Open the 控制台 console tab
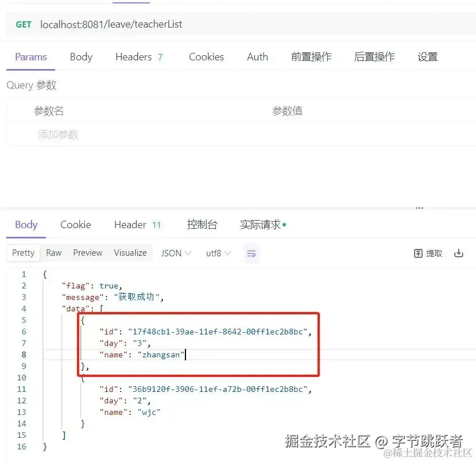This screenshot has width=476, height=462. click(202, 225)
